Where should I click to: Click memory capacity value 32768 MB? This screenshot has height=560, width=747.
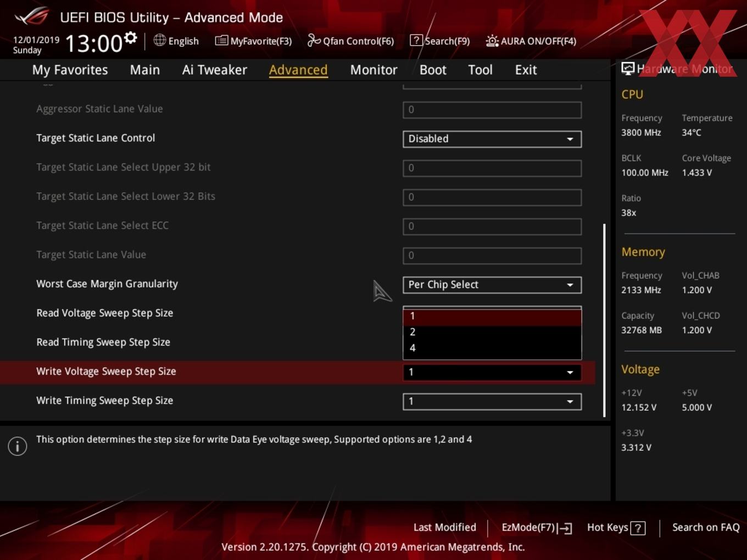point(642,330)
